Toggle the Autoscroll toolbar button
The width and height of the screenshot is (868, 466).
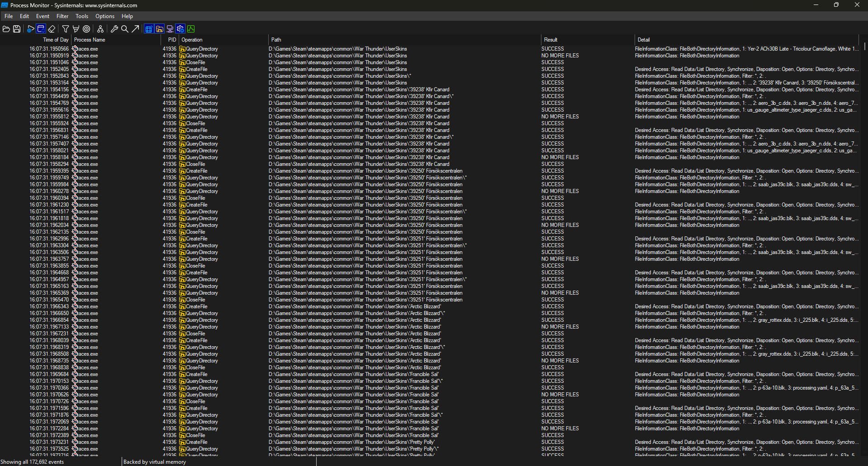pos(41,29)
